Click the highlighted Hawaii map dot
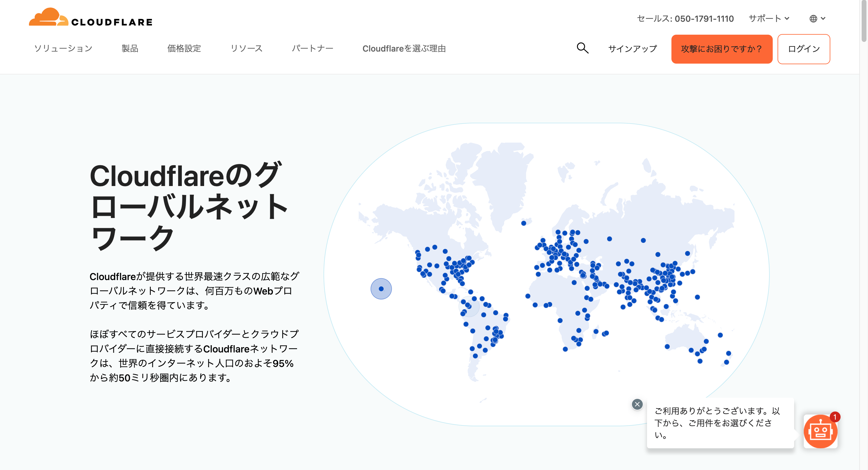 381,289
